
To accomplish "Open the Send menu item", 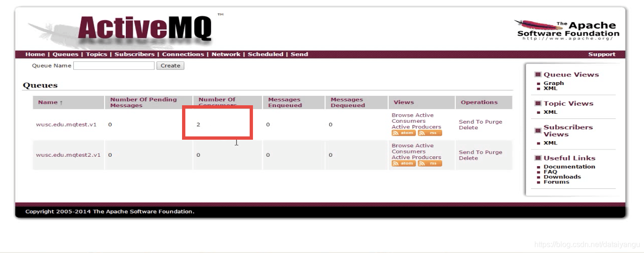I will (x=299, y=54).
